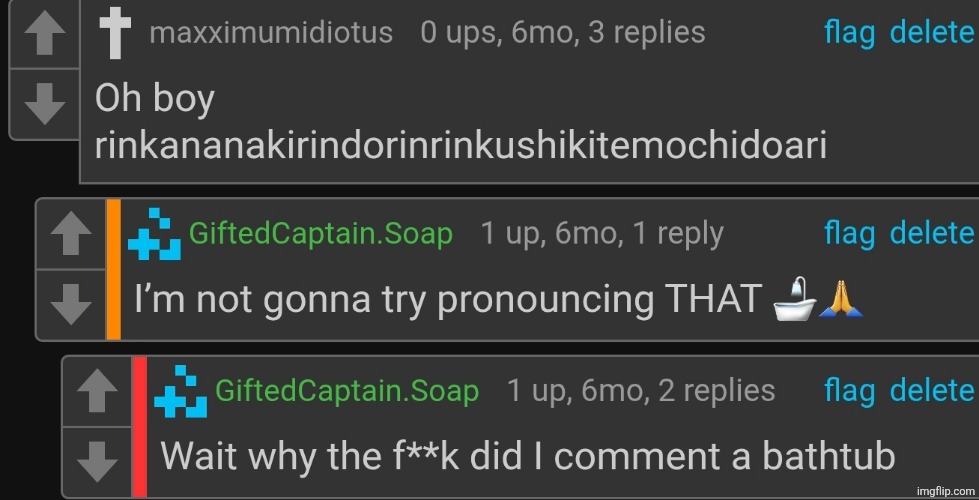
Task: Downvote maxximumidiotus's "Oh boy" comment
Action: click(x=44, y=104)
